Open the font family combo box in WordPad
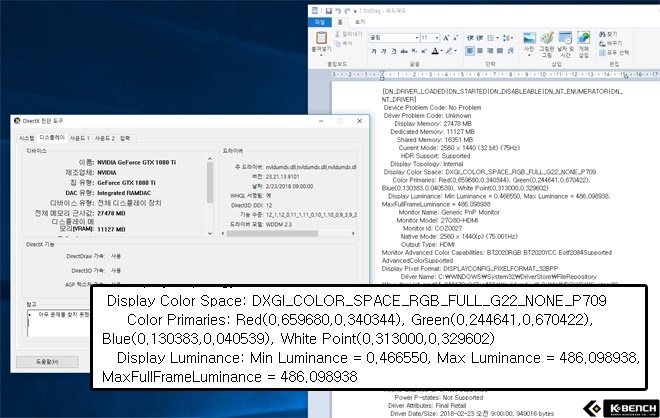Image resolution: width=660 pixels, height=418 pixels. point(394,38)
